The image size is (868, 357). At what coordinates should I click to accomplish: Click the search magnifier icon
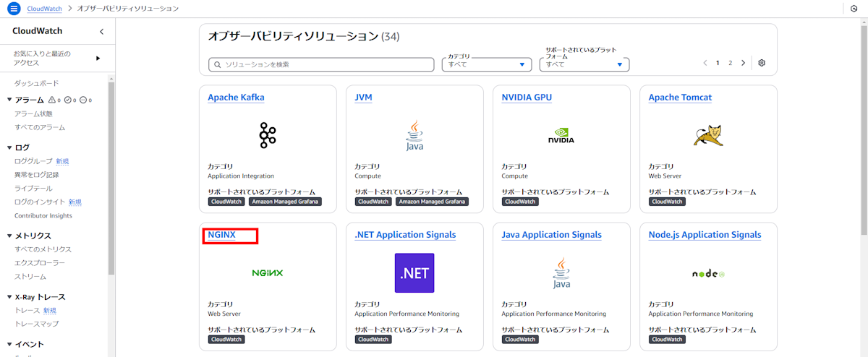click(217, 64)
